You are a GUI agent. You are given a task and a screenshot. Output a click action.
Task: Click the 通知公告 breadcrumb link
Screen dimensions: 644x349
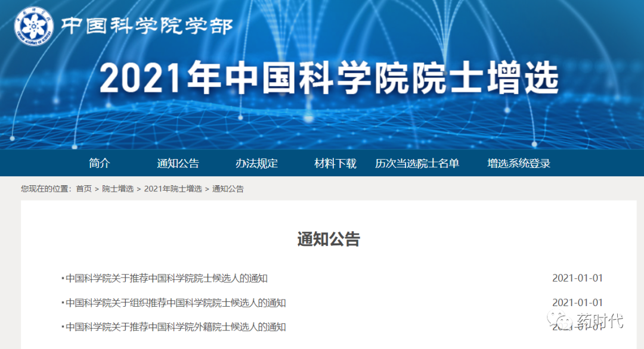pyautogui.click(x=228, y=189)
